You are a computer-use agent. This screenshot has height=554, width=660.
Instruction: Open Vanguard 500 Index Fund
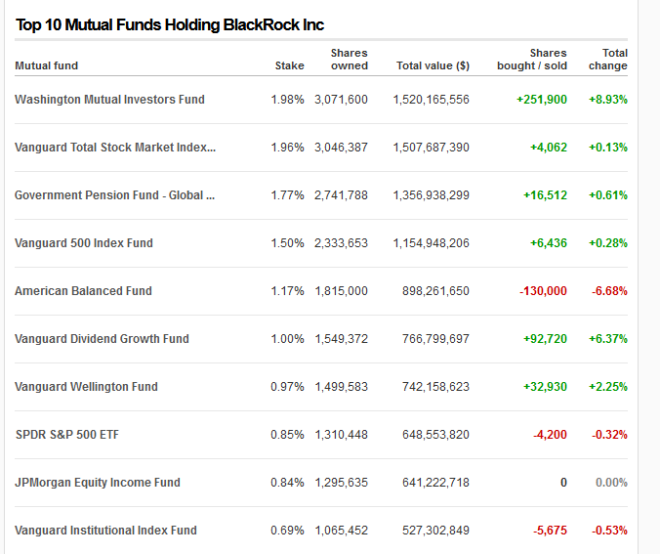(83, 243)
